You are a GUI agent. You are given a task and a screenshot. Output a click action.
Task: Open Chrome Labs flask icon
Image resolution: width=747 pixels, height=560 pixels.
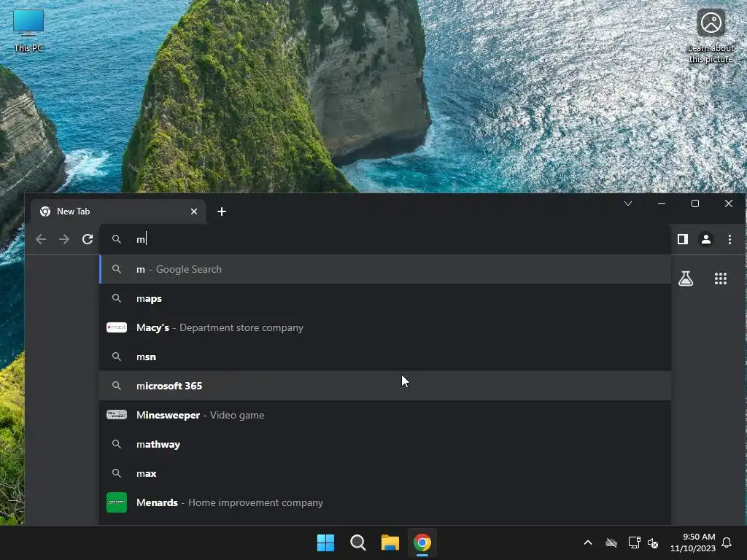686,279
